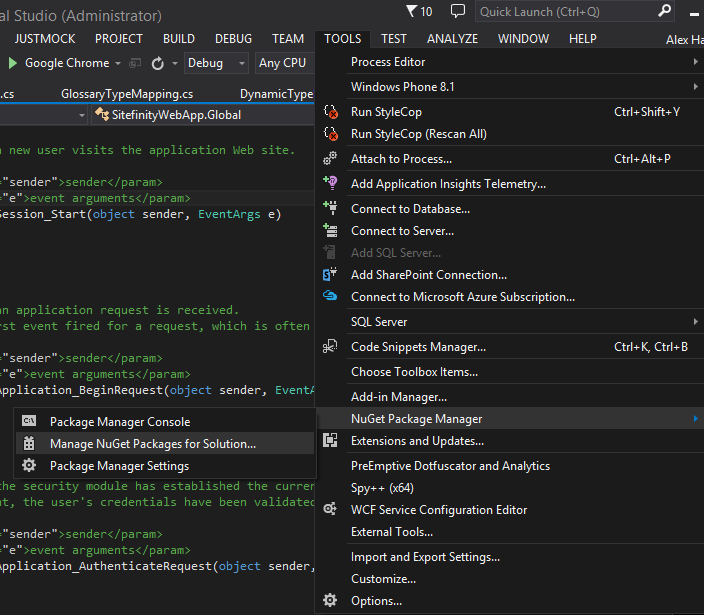Choose External Tools menu item
The height and width of the screenshot is (615, 704).
point(510,532)
